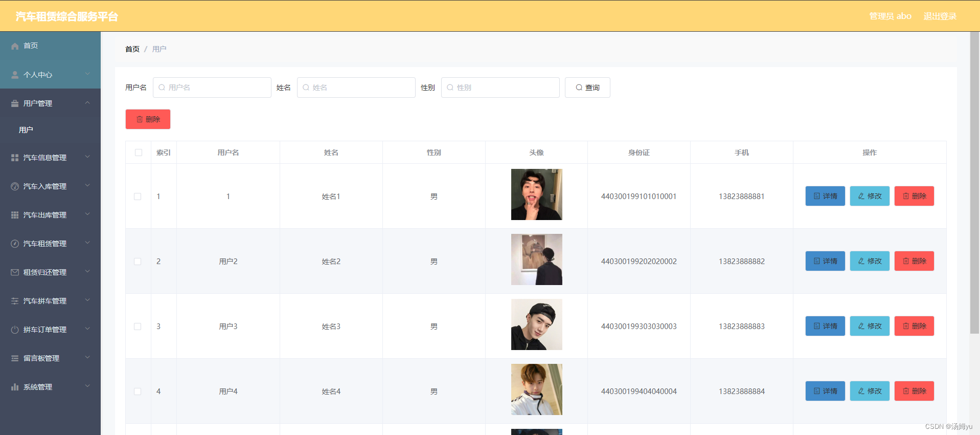Click the bar chart icon beside 系统管理
Image resolution: width=980 pixels, height=435 pixels.
pyautogui.click(x=15, y=387)
